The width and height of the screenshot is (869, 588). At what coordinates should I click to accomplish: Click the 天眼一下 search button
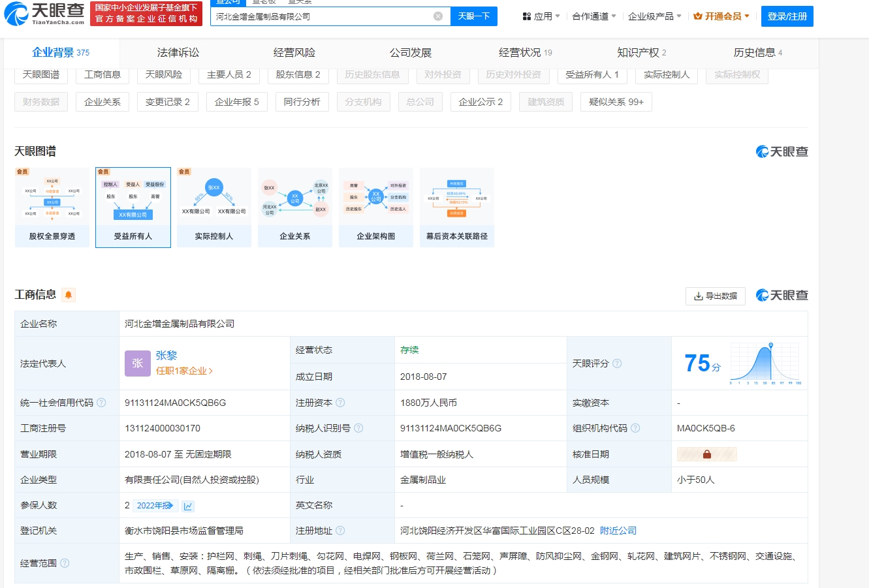[474, 16]
